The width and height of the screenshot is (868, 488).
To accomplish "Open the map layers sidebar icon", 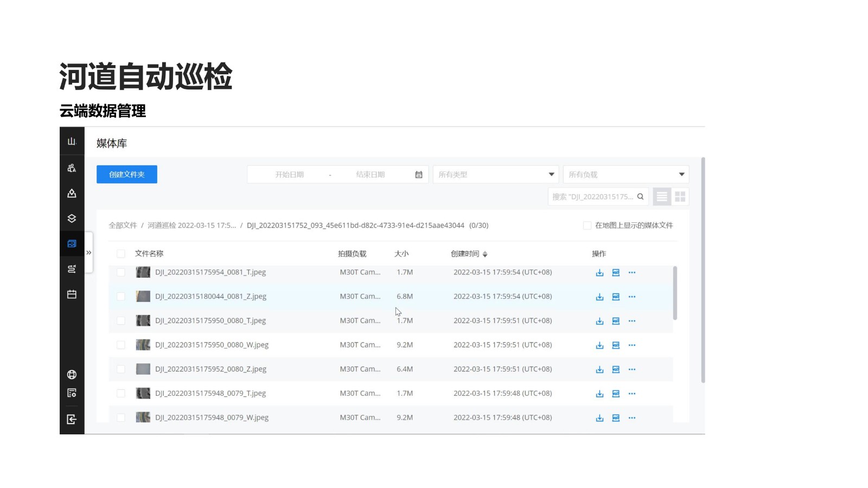I will (72, 219).
